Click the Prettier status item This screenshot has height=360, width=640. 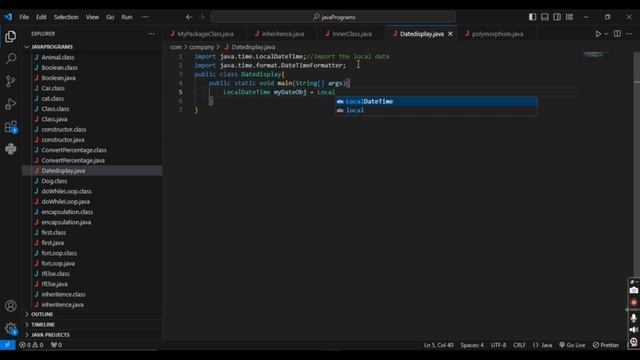[606, 345]
